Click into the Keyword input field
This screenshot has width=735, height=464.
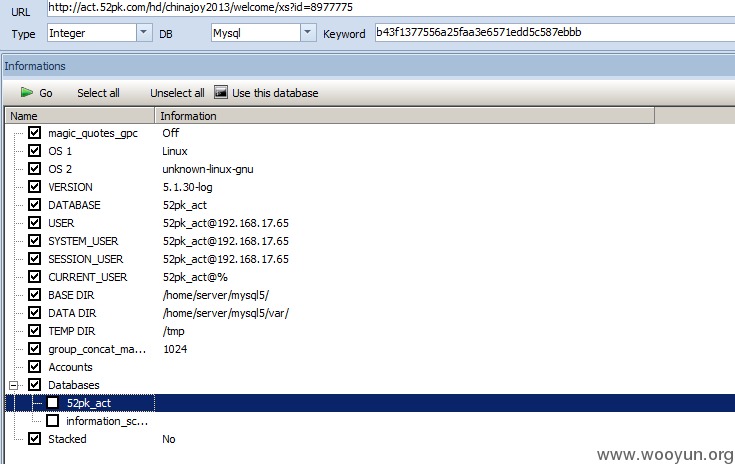[555, 33]
